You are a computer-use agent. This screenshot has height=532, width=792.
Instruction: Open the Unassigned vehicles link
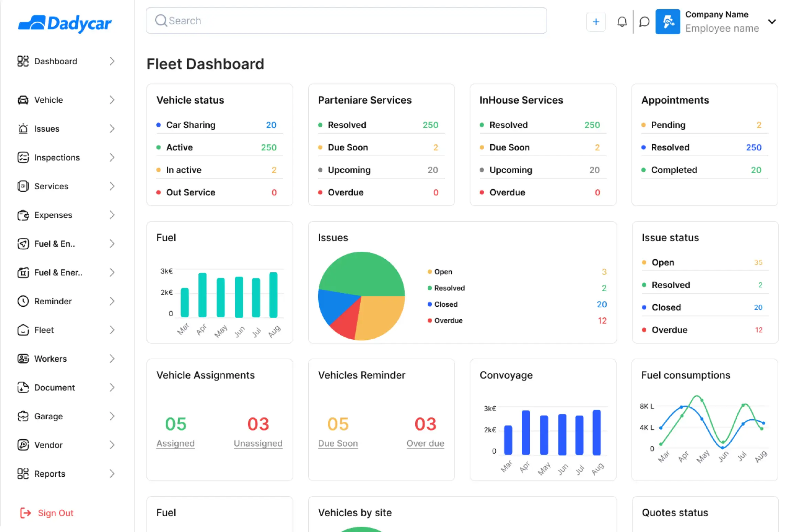pos(258,443)
